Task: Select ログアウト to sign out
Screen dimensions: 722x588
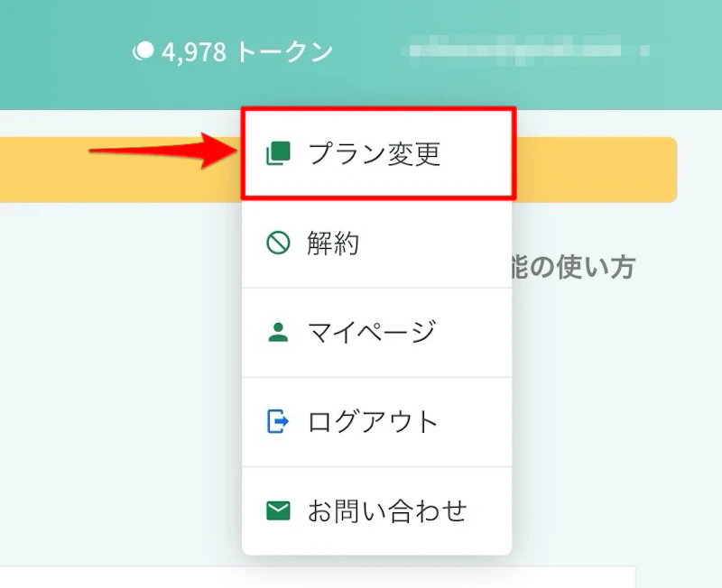Action: pos(372,420)
